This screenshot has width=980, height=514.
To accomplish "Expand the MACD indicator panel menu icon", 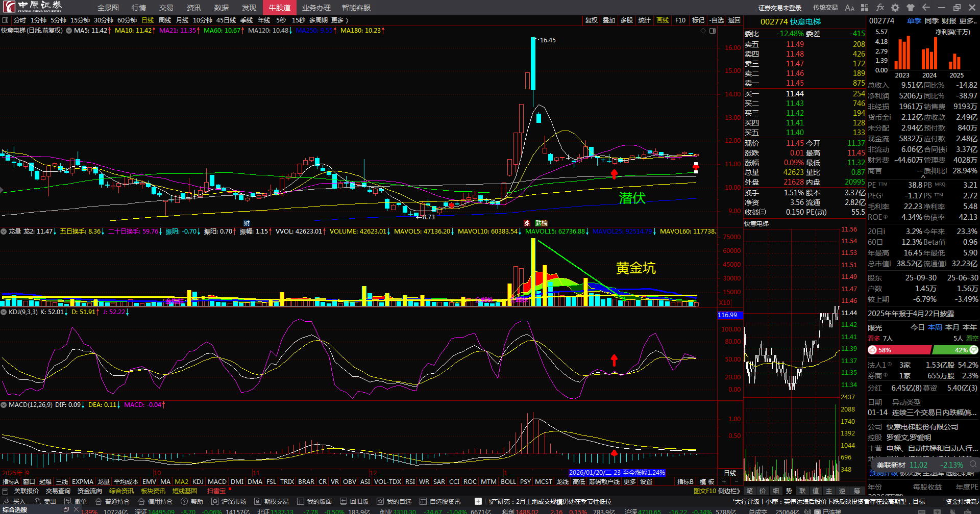I will 4,405.
